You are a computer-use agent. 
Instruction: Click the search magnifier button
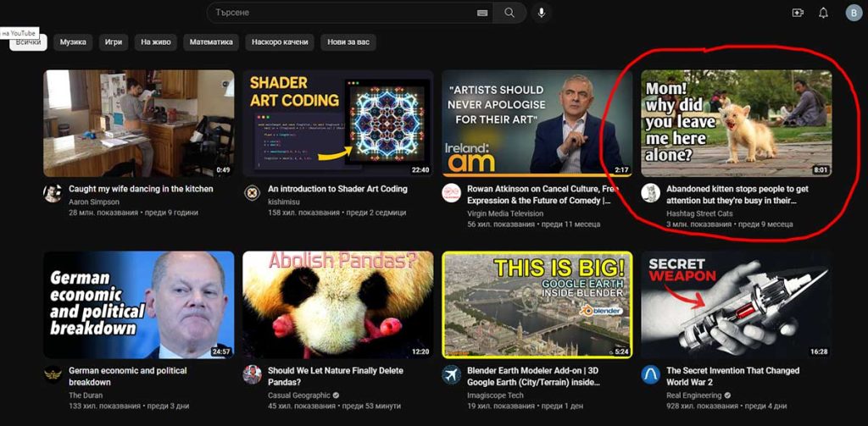509,13
